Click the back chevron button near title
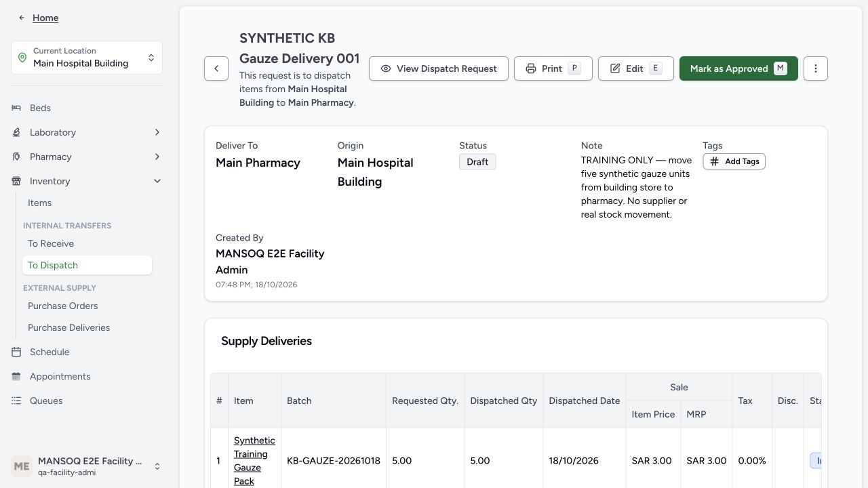This screenshot has height=488, width=868. coord(216,68)
